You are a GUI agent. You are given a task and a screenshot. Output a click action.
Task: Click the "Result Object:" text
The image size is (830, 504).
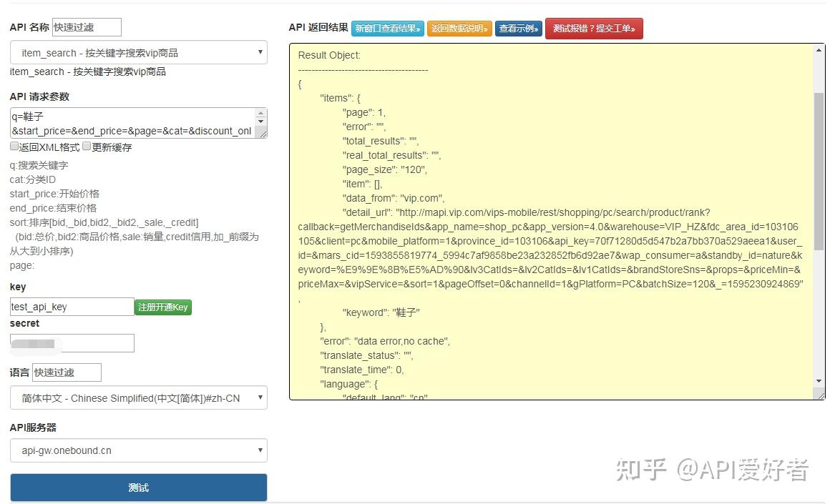329,55
